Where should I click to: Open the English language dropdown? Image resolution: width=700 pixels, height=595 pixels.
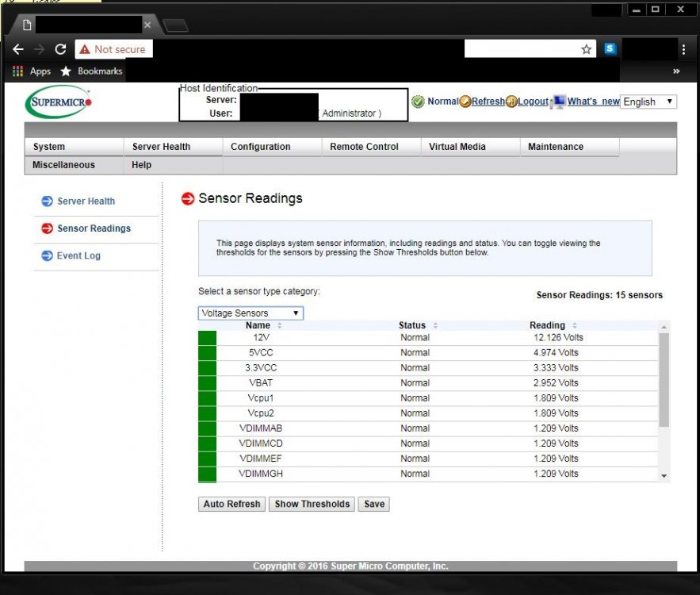click(648, 102)
